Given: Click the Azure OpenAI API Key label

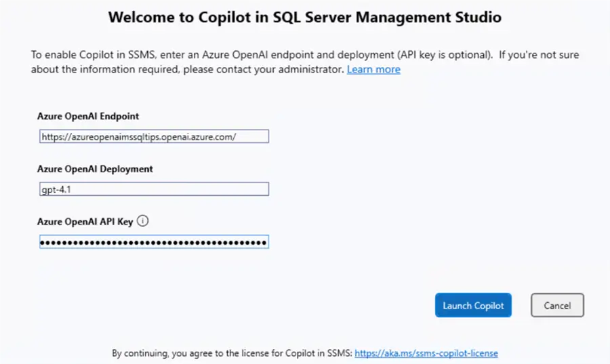Looking at the screenshot, I should 85,222.
